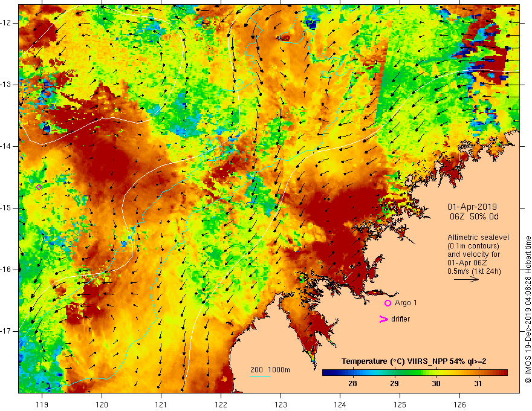Click the Temperature VIIRS_NPP title text
The width and height of the screenshot is (532, 411).
pos(414,361)
